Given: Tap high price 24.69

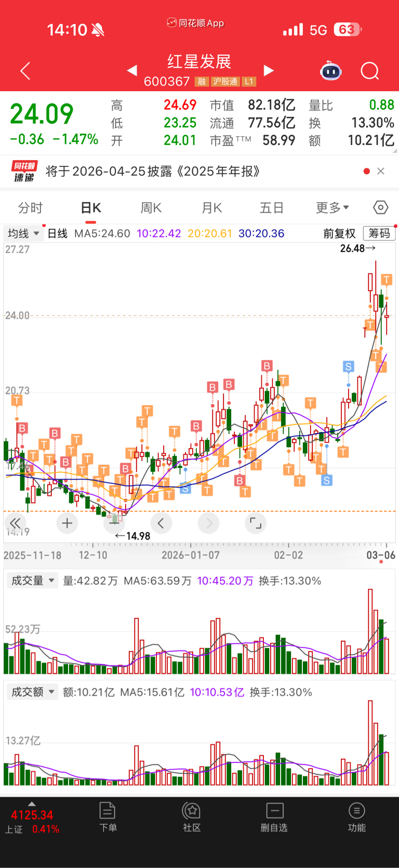Looking at the screenshot, I should click(180, 106).
